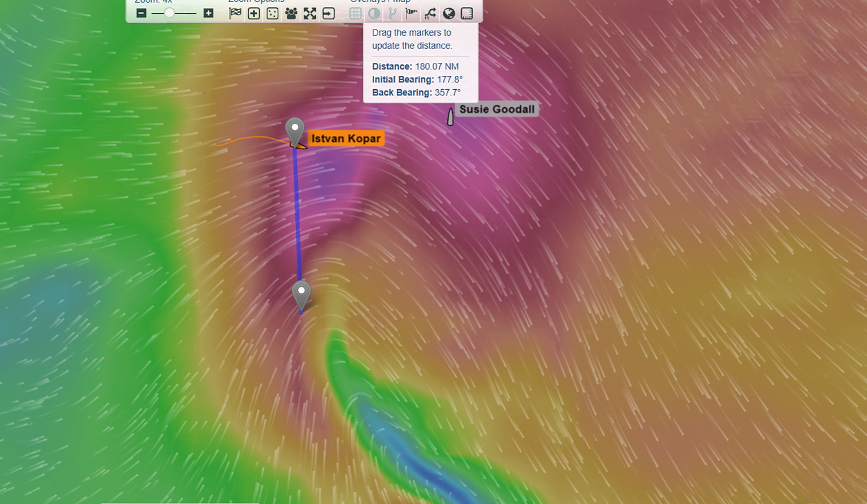Viewport: 867px width, 504px height.
Task: Click the square plus zoom option icon
Action: point(254,13)
